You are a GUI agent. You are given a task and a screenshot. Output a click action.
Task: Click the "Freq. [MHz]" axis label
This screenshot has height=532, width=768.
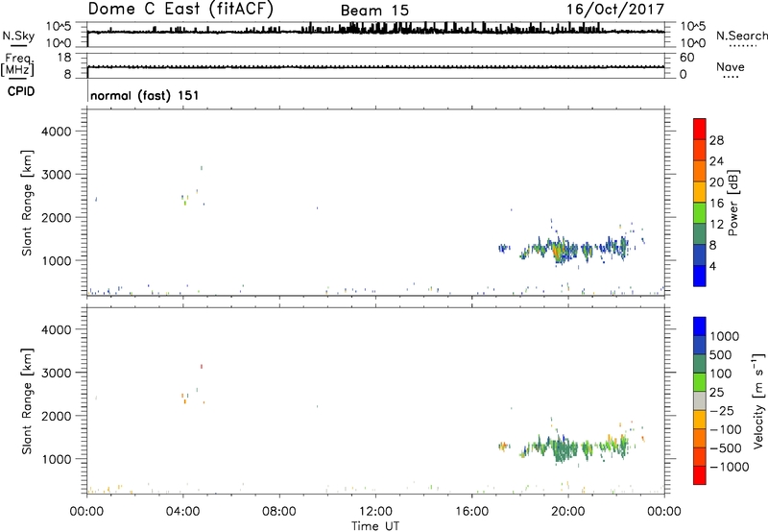[x=18, y=65]
